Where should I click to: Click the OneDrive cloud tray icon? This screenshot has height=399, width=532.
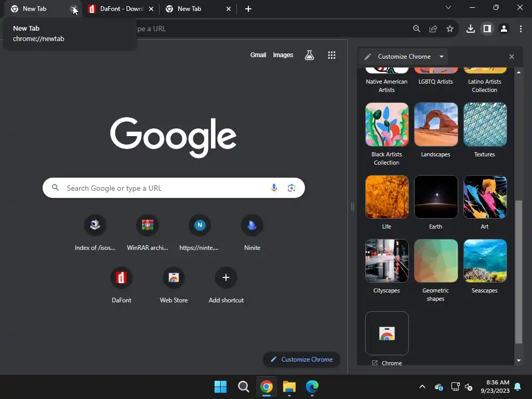click(438, 387)
